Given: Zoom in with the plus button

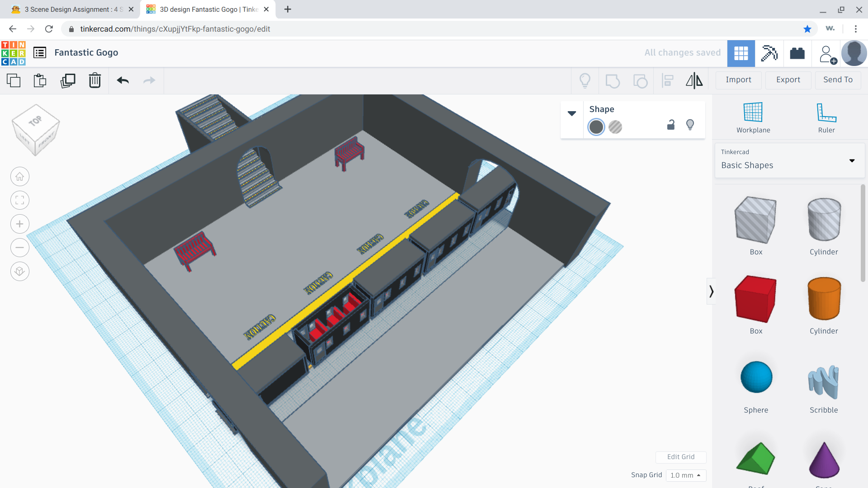Looking at the screenshot, I should coord(20,224).
